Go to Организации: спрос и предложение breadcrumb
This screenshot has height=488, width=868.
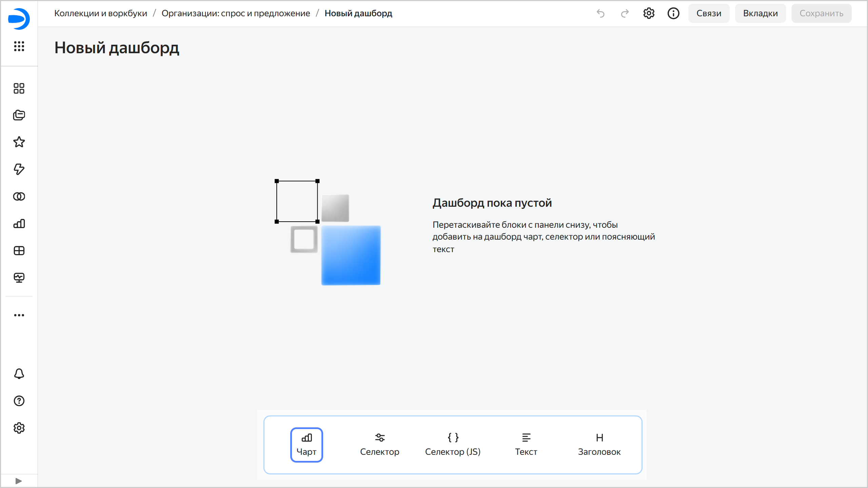tap(236, 14)
